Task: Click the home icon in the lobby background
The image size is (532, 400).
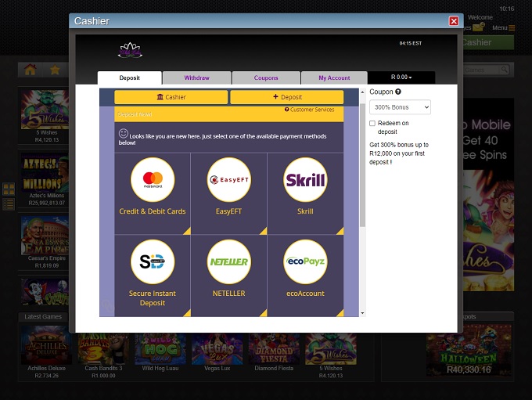Action: click(31, 70)
